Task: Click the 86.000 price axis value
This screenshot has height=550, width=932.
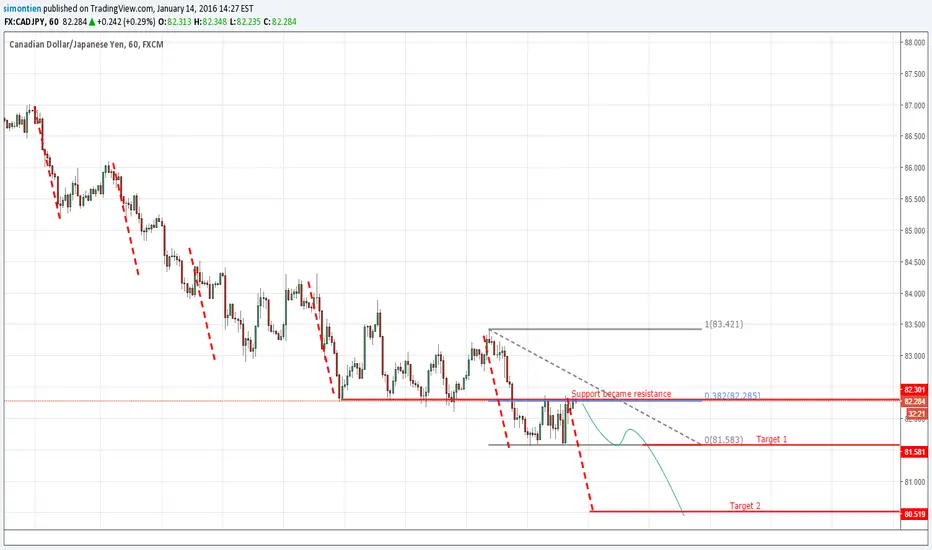Action: tap(914, 168)
